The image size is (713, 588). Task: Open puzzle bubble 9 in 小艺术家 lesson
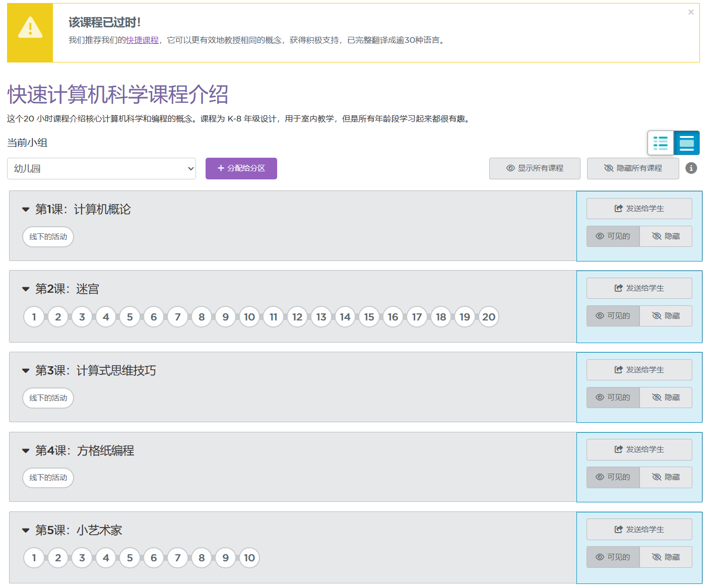point(226,558)
